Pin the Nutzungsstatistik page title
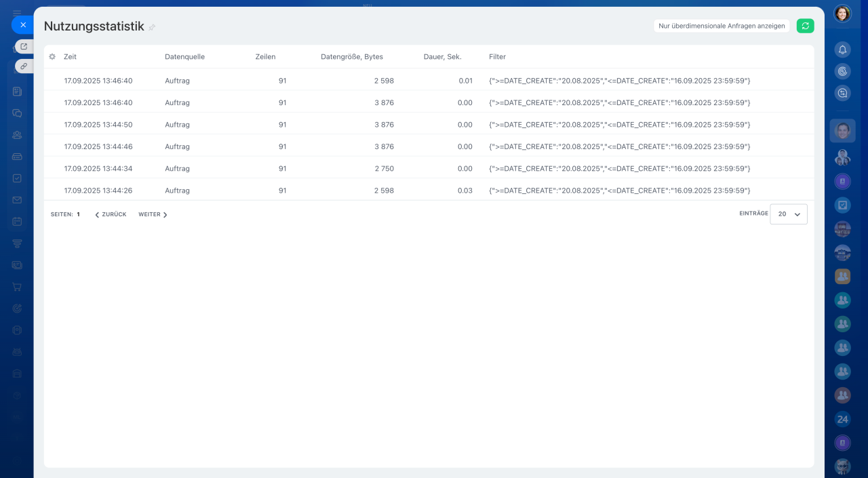 point(152,27)
